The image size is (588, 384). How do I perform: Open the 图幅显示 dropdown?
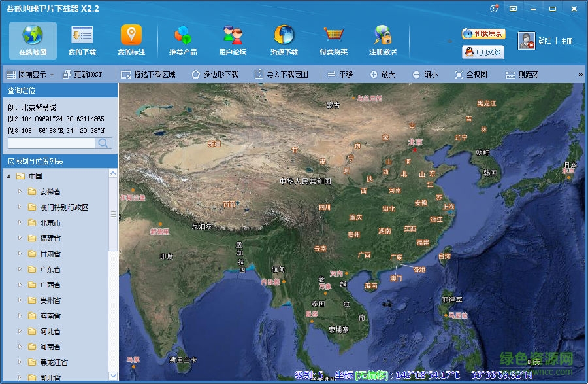[30, 75]
